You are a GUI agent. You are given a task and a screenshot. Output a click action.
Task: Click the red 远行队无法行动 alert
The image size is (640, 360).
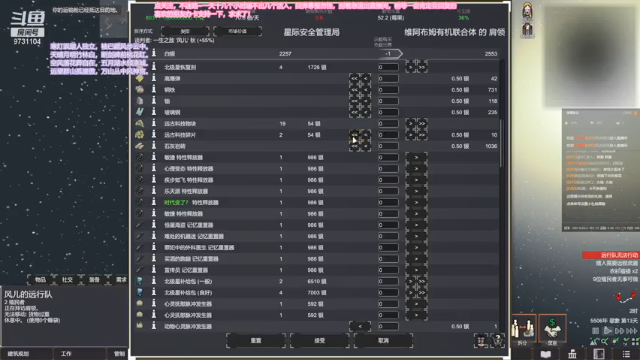click(x=611, y=255)
